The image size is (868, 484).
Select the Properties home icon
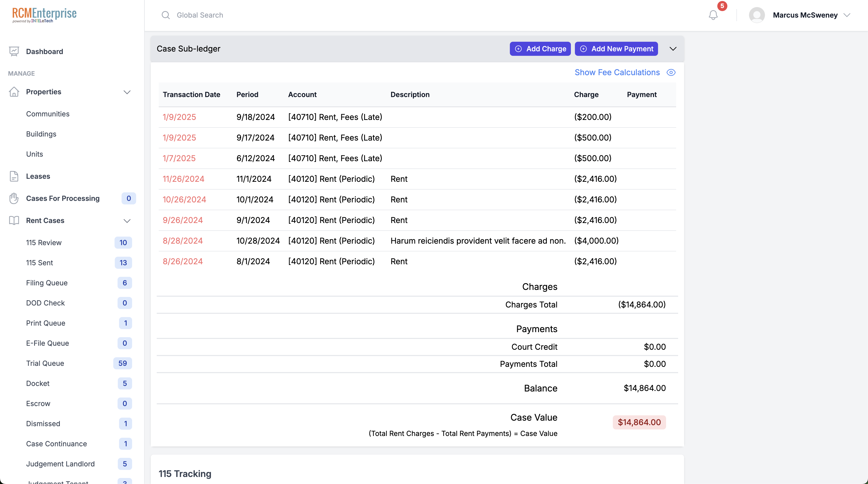click(x=14, y=92)
